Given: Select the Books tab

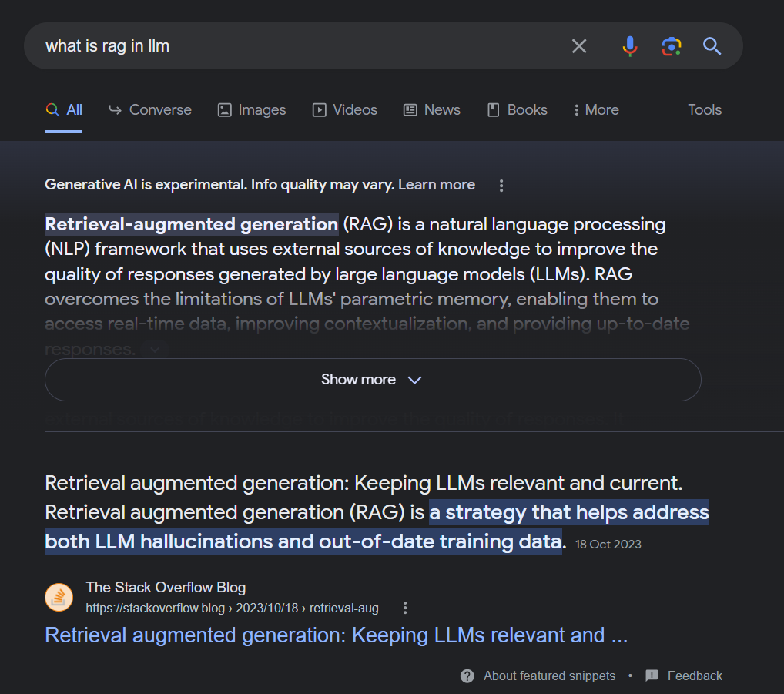Looking at the screenshot, I should point(518,110).
